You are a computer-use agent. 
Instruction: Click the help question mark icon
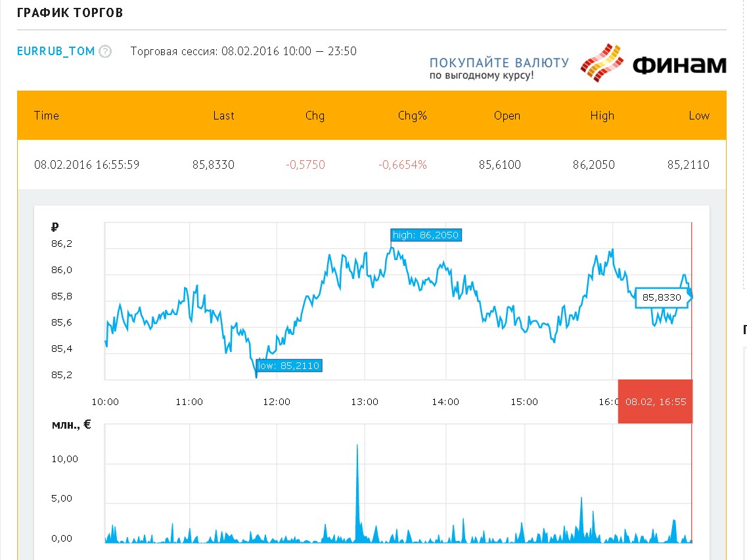[105, 52]
